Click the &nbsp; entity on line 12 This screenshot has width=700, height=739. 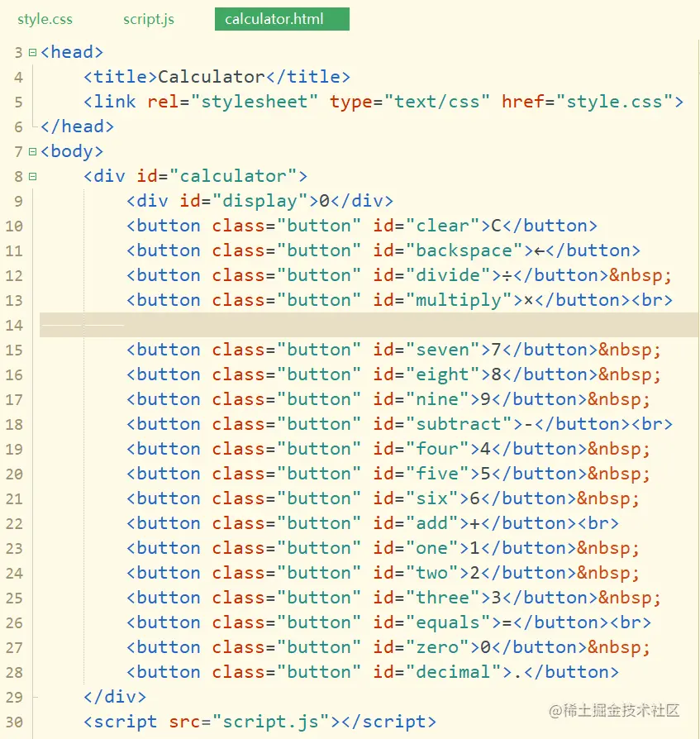(x=640, y=276)
